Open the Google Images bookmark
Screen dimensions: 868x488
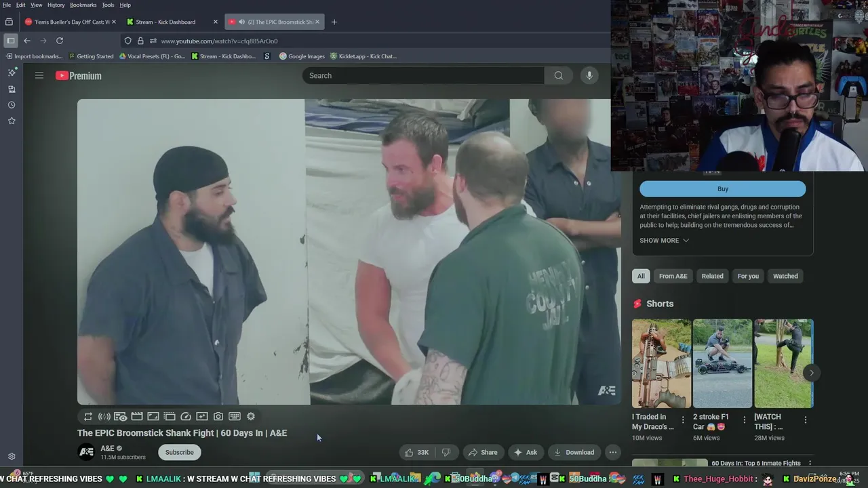[x=302, y=56]
